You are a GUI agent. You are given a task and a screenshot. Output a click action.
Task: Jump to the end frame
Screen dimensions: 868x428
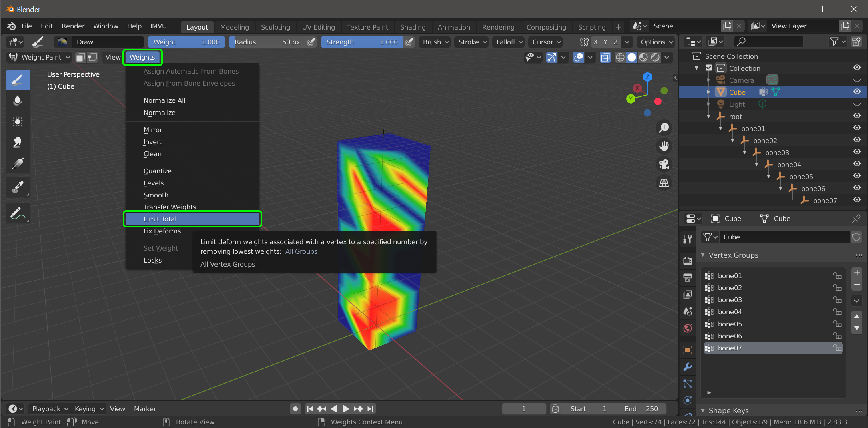(370, 409)
